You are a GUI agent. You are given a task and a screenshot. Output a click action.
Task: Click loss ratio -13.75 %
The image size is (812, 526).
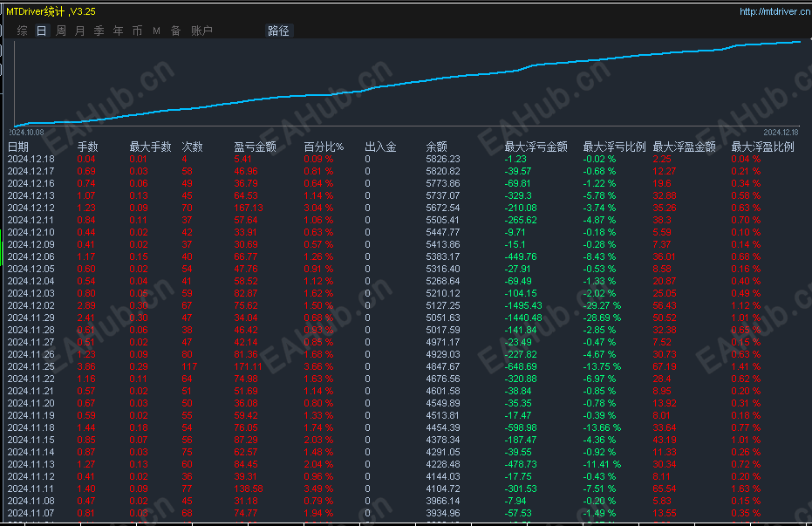click(x=602, y=366)
